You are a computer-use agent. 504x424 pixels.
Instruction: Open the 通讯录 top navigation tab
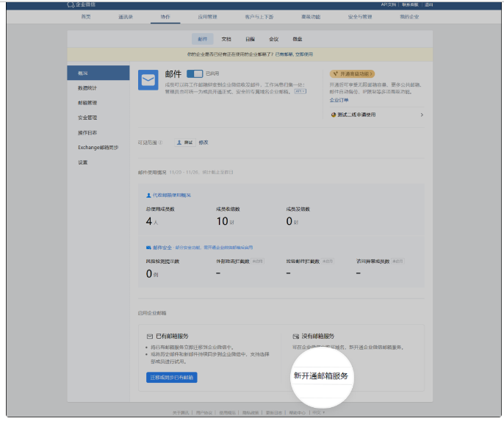click(126, 15)
